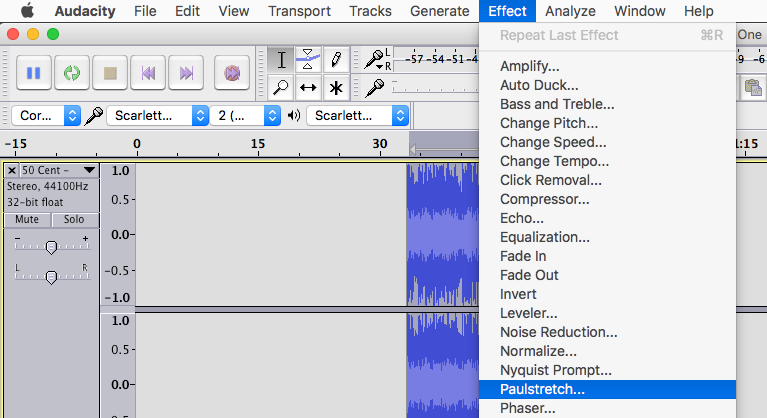Screen dimensions: 767x418
Task: Open the File menu
Action: coord(145,11)
